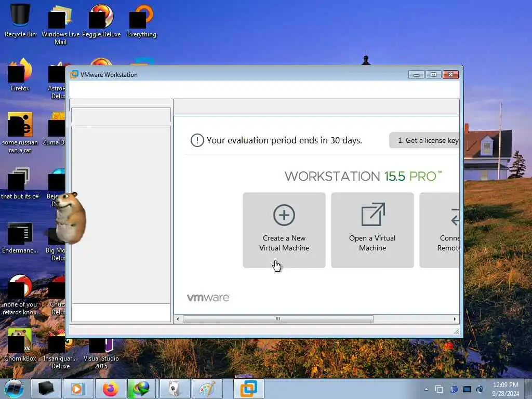Viewport: 532px width, 399px height.
Task: Select the ChomikBox desktop icon
Action: [20, 344]
